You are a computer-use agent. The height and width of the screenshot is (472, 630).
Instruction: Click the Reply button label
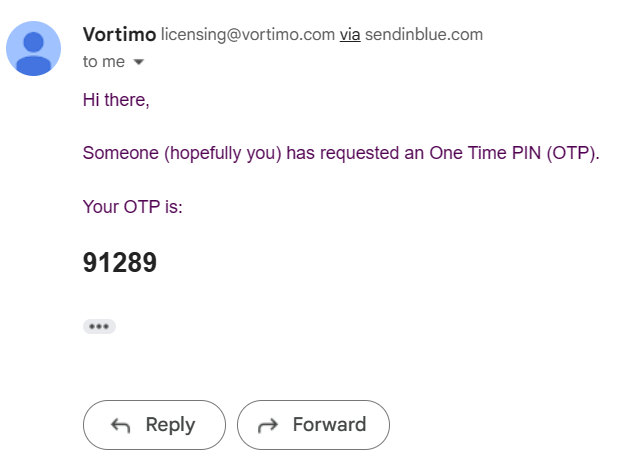[170, 425]
